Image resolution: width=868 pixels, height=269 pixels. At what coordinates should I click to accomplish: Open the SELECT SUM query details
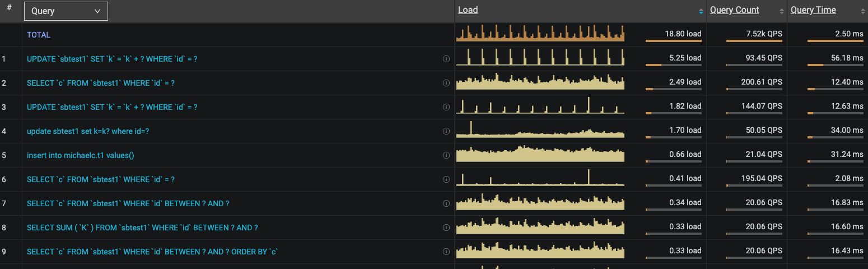pyautogui.click(x=142, y=228)
